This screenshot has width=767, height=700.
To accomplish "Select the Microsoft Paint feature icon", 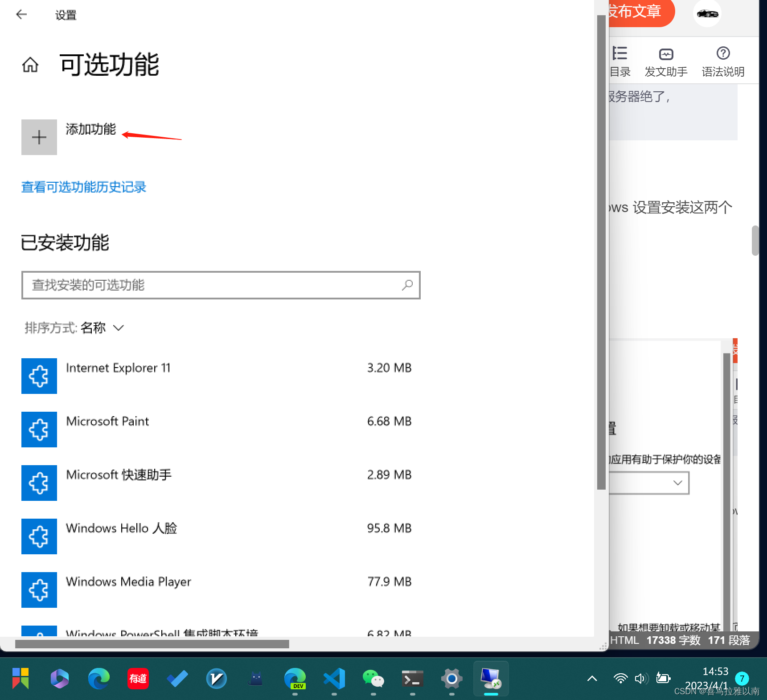I will (x=39, y=430).
